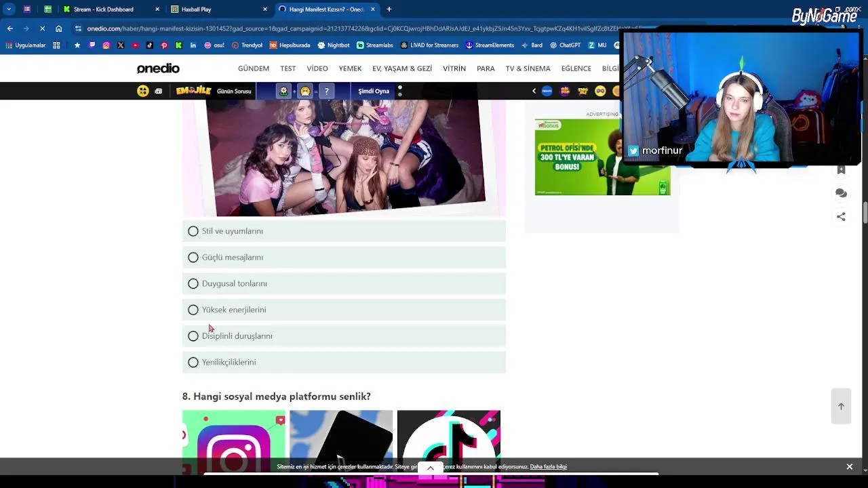Expand the cookie bar up chevron
868x488 pixels.
(430, 468)
